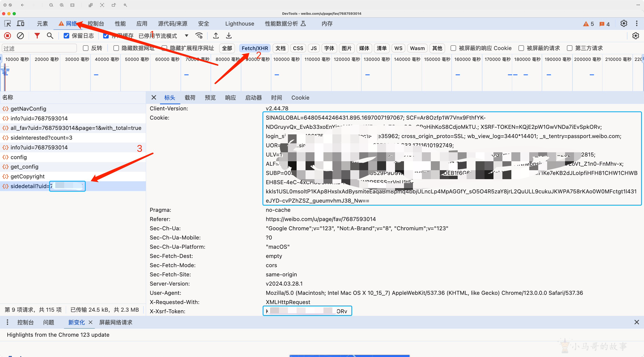The width and height of the screenshot is (644, 357).
Task: Enable the 隐藏数据网址 checkbox
Action: (116, 48)
